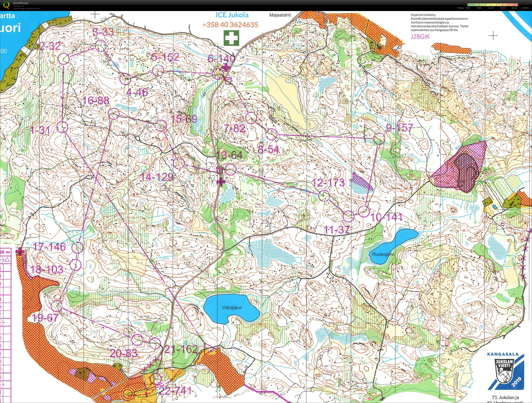Click the 'Tempo' legend label
Screen dimensions: 532x403
[x=461, y=8]
